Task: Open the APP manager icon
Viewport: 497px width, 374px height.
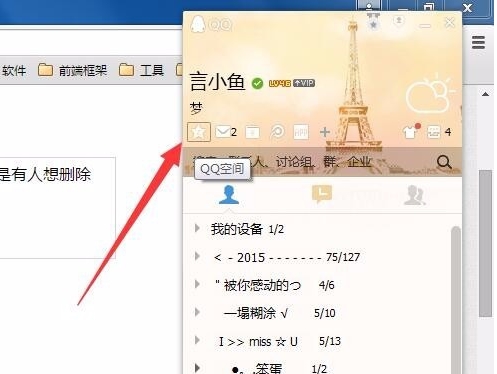Action: (x=301, y=132)
